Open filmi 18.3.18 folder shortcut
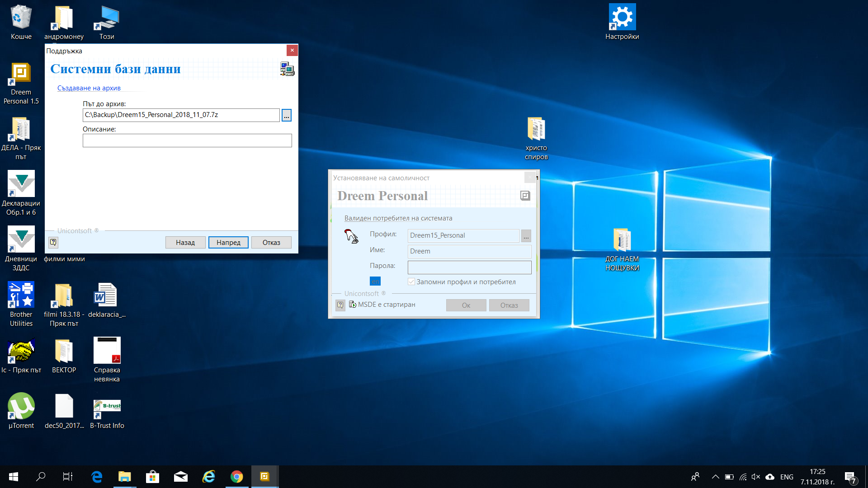The width and height of the screenshot is (868, 488). click(64, 305)
